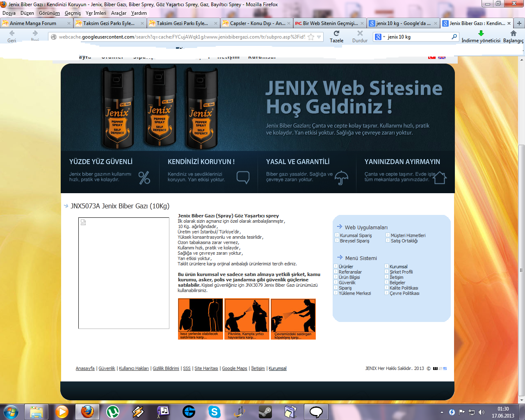The image size is (525, 420).
Task: Close the Anime Manga Forum tab
Action: pos(69,23)
